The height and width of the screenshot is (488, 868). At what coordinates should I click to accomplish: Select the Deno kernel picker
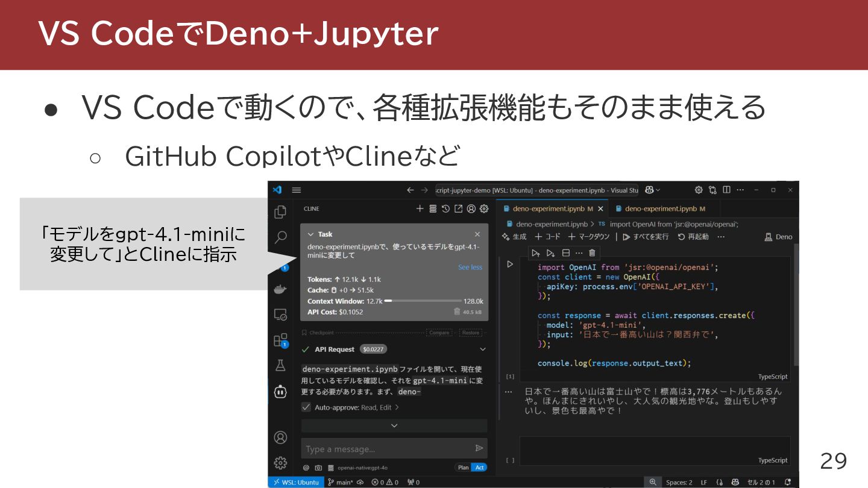click(x=778, y=237)
